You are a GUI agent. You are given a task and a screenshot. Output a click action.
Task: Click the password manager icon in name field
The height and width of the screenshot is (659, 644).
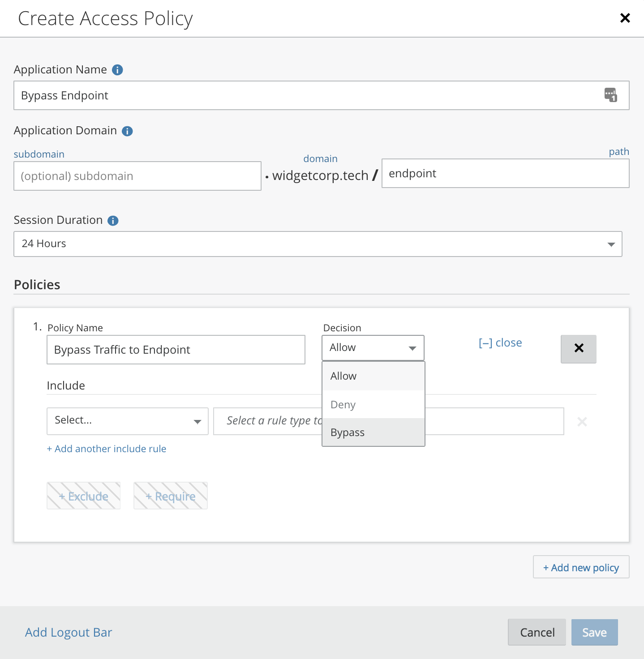(610, 95)
